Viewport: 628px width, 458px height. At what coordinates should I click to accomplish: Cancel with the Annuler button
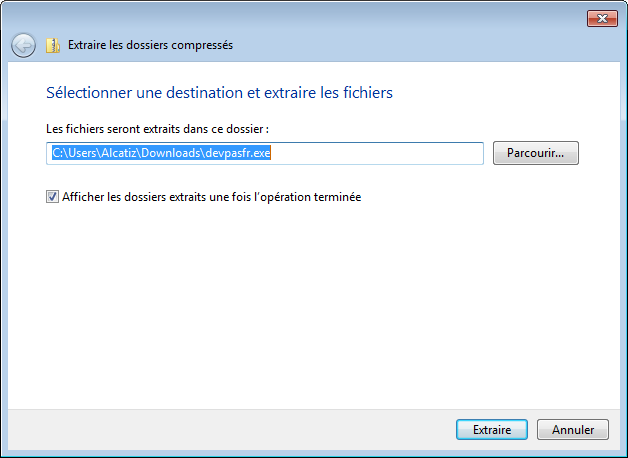[x=572, y=430]
